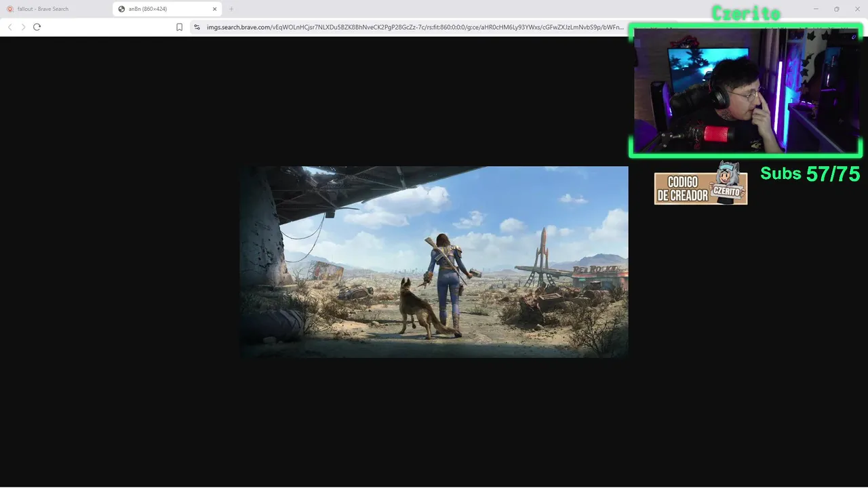The width and height of the screenshot is (868, 488).
Task: Go back to the previous page
Action: pos(9,27)
